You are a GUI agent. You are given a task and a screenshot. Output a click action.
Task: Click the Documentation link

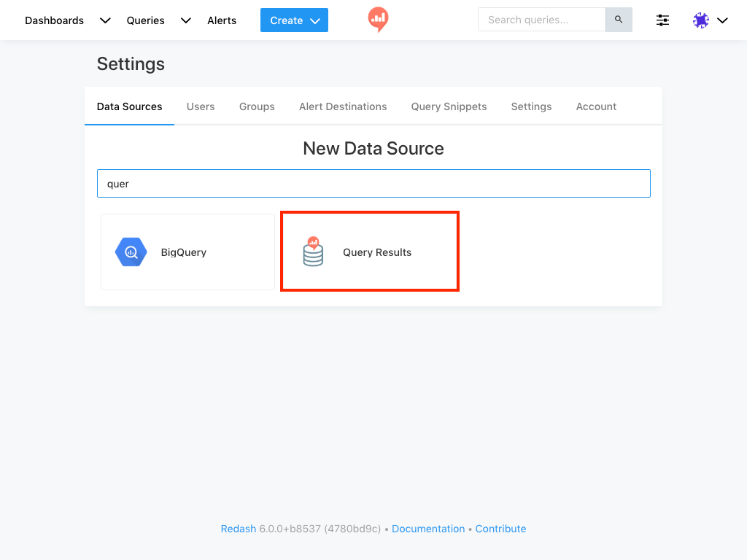[x=428, y=529]
